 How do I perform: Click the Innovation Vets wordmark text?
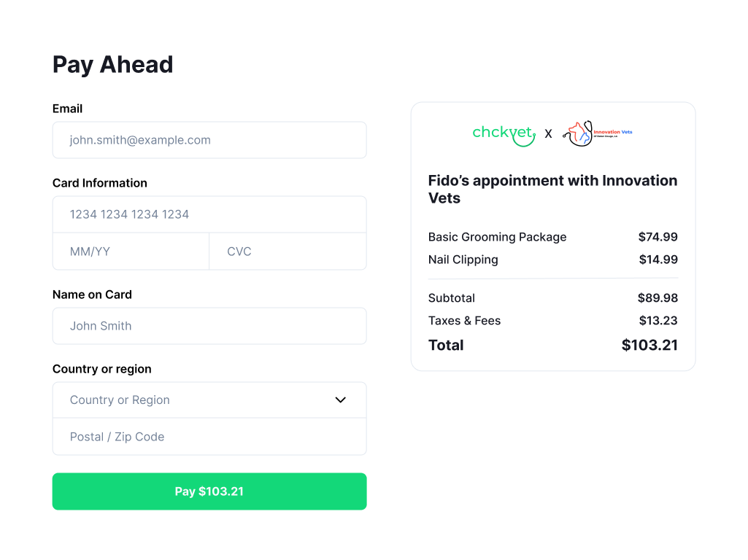pyautogui.click(x=612, y=132)
